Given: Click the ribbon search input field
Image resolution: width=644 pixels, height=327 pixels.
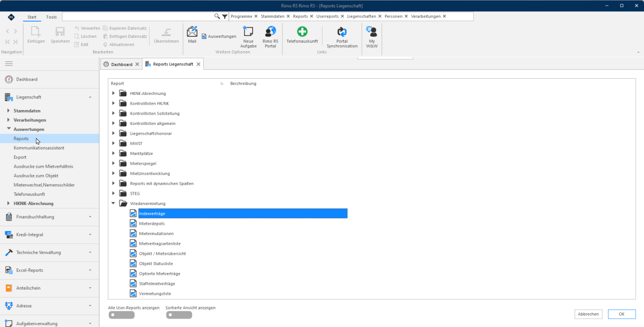Looking at the screenshot, I should coord(138,16).
